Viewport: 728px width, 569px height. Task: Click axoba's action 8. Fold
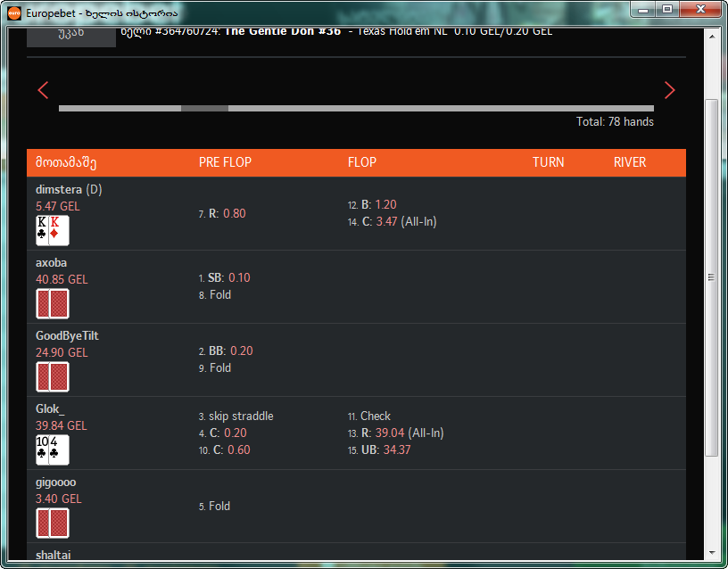click(215, 294)
